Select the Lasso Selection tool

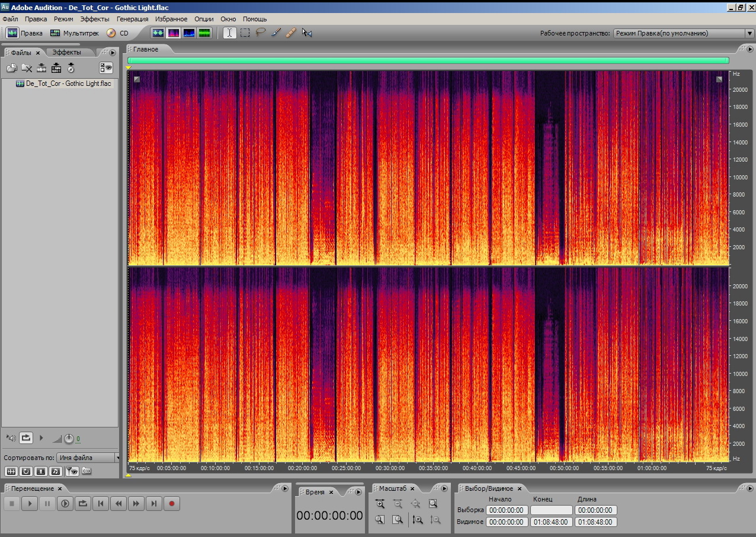(260, 33)
